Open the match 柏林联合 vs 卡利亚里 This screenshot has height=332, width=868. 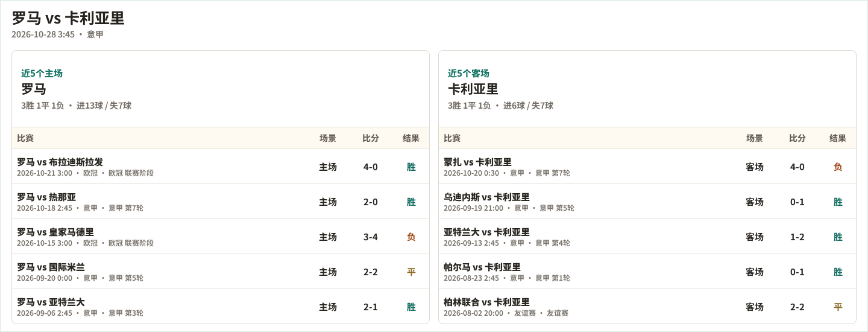(x=486, y=302)
